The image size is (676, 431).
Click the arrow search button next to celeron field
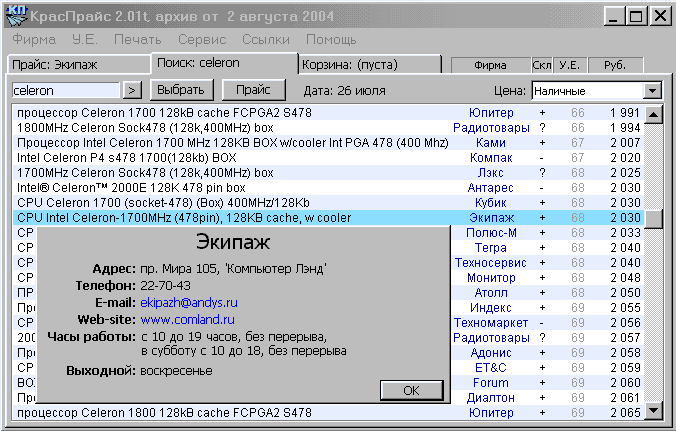click(133, 90)
